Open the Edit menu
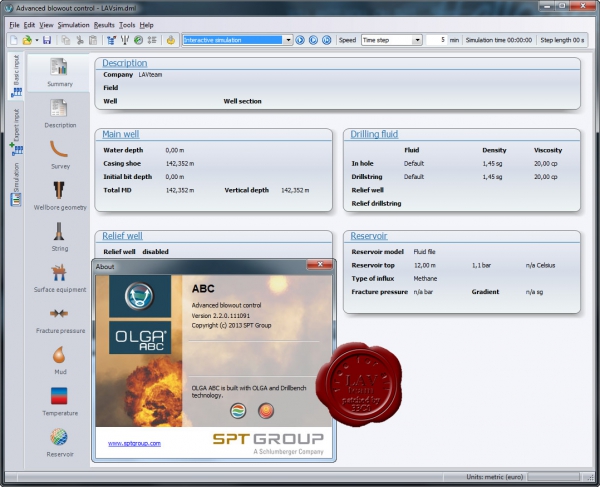This screenshot has width=600, height=487. click(29, 25)
